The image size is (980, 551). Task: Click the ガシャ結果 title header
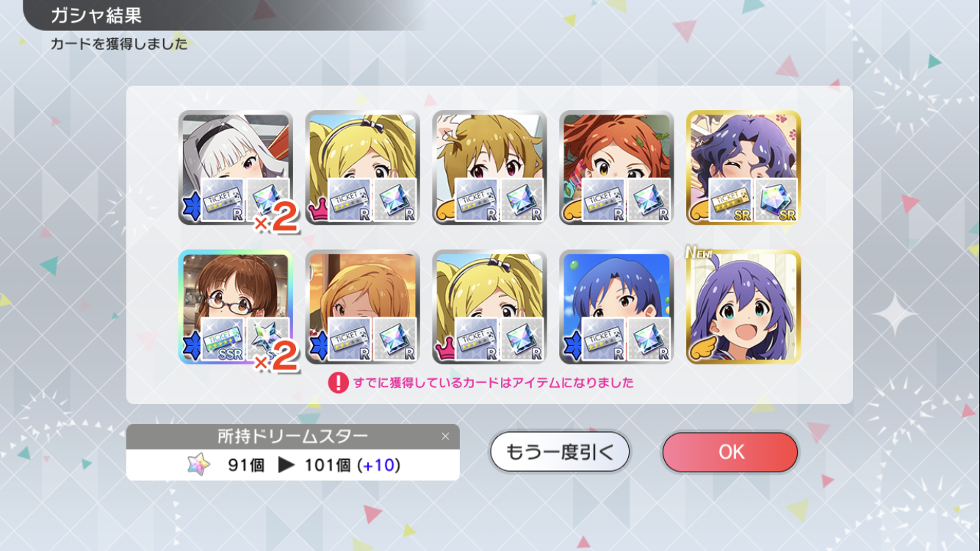pyautogui.click(x=96, y=15)
